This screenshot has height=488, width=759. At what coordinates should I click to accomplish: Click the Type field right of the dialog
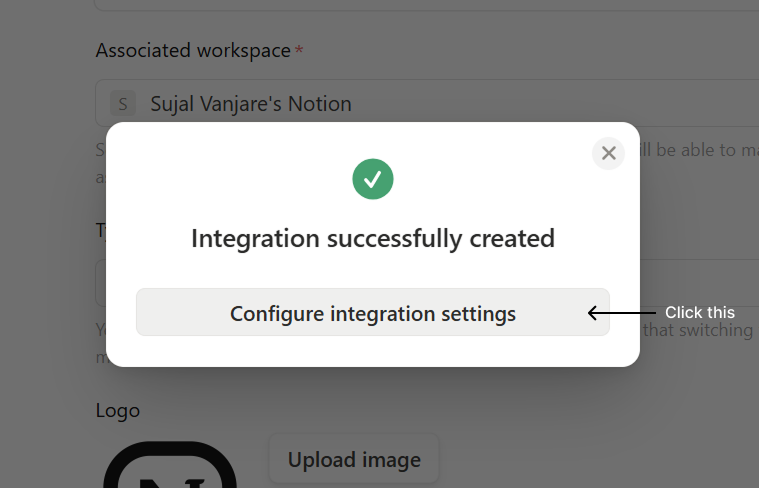[x=699, y=283]
